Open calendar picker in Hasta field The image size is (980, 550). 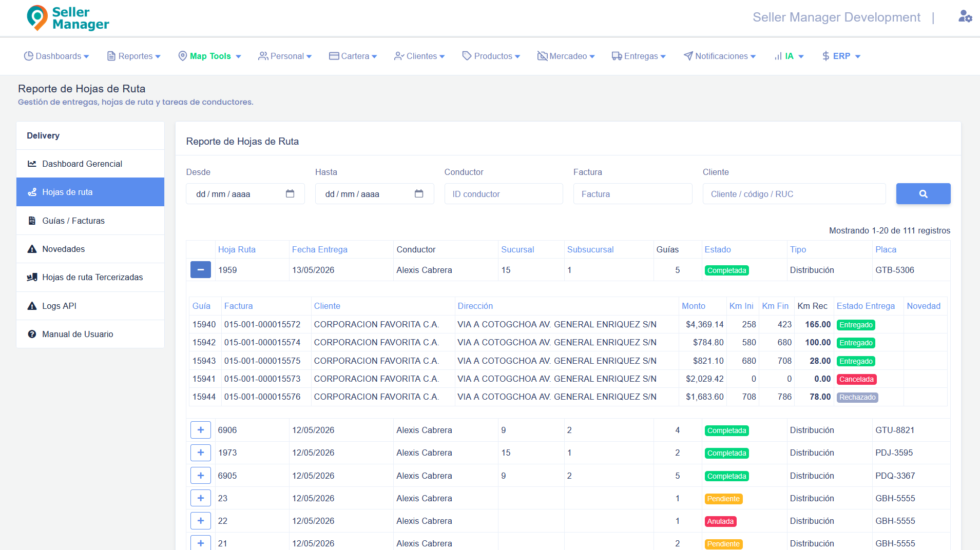(419, 194)
